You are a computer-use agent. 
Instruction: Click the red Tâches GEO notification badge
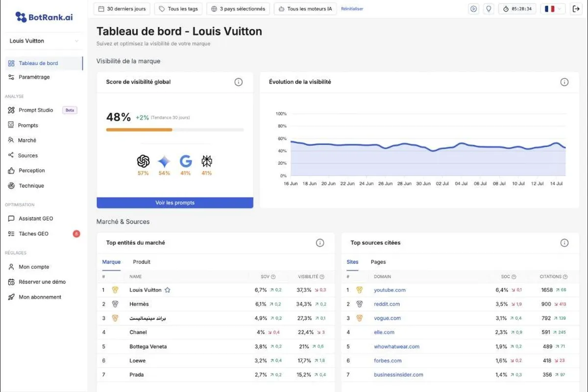(x=76, y=234)
